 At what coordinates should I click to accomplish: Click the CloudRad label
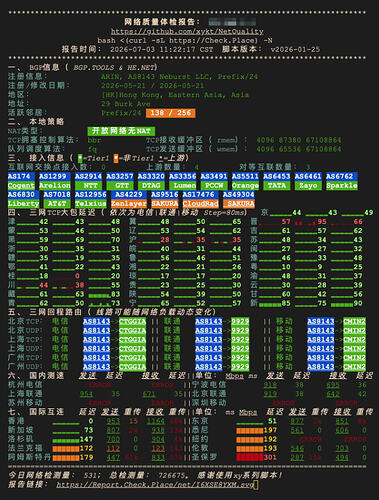pyautogui.click(x=200, y=203)
